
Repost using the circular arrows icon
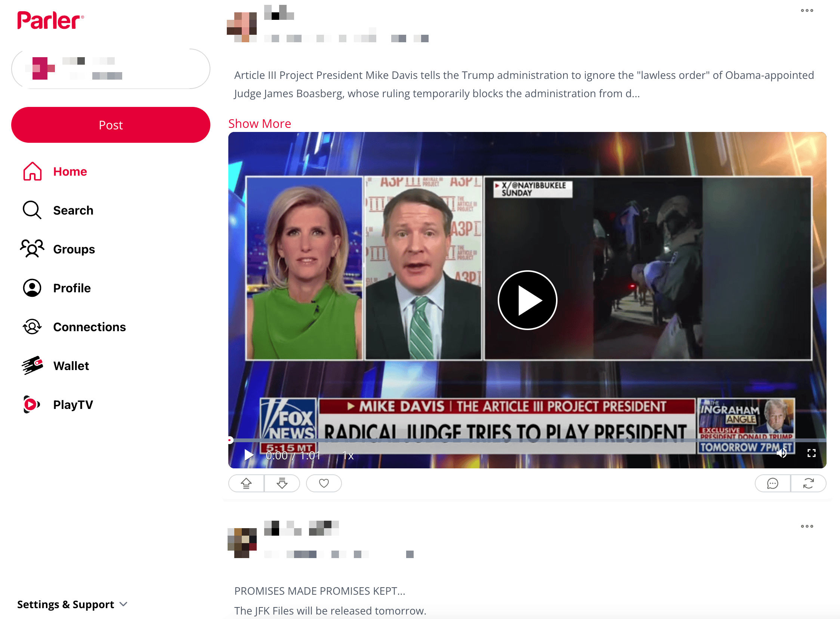[x=808, y=483]
